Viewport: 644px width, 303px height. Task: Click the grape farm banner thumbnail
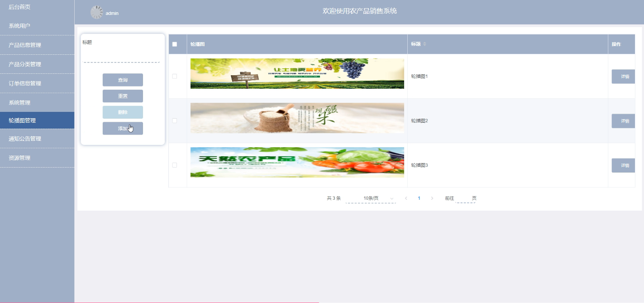tap(297, 73)
